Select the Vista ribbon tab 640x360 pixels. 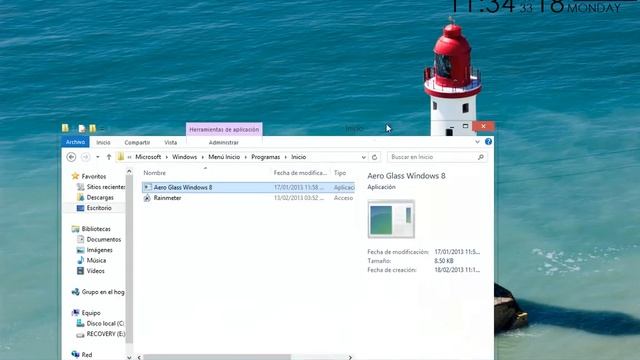171,142
